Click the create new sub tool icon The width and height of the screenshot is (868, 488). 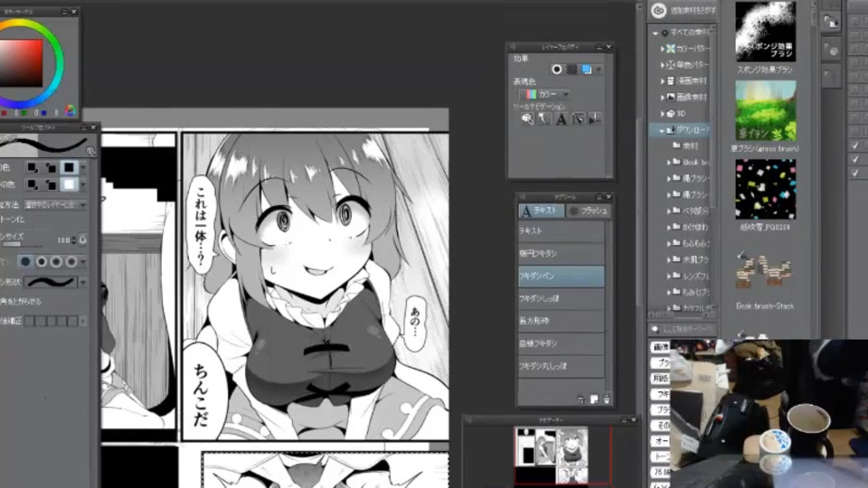[594, 399]
